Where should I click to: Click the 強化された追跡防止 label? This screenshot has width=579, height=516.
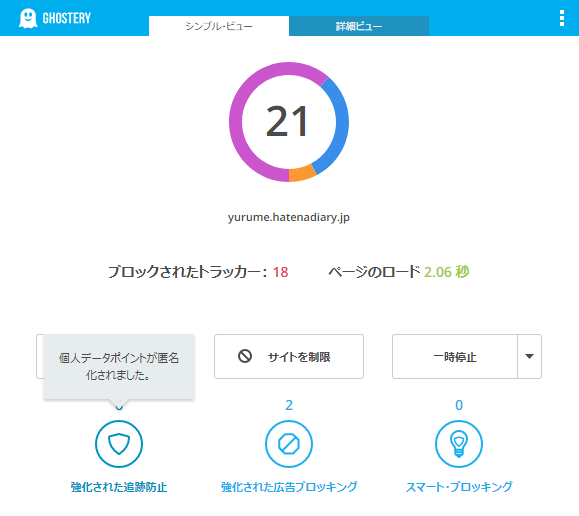tap(119, 487)
